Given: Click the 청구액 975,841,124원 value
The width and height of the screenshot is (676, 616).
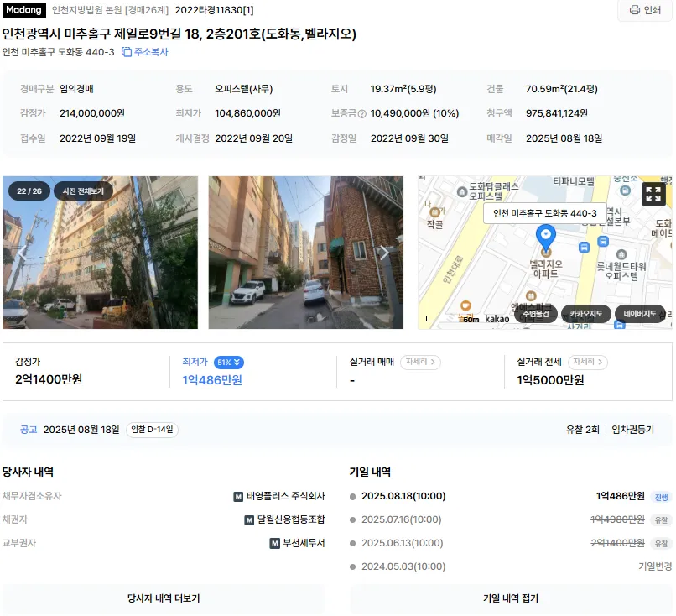Looking at the screenshot, I should click(557, 113).
